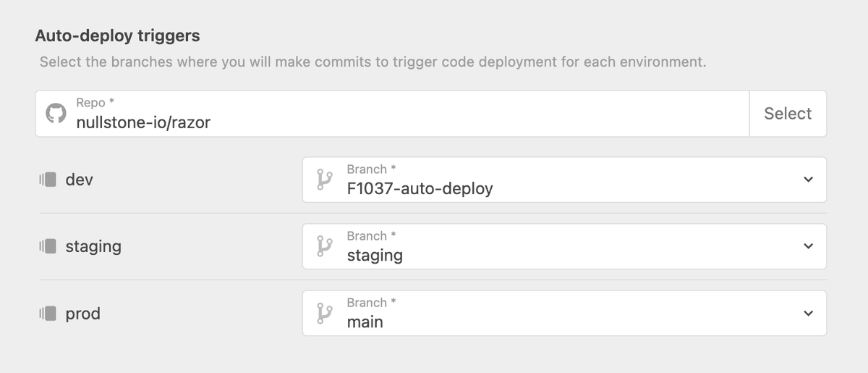Click the Select repo button
This screenshot has height=373, width=868.
[788, 114]
